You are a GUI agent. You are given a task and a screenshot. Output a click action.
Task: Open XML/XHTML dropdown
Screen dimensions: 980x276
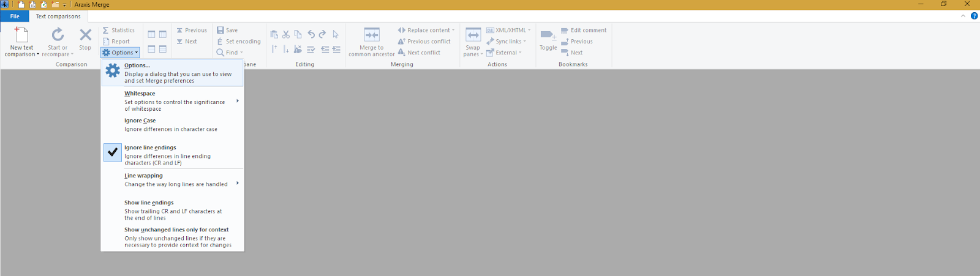tap(508, 30)
